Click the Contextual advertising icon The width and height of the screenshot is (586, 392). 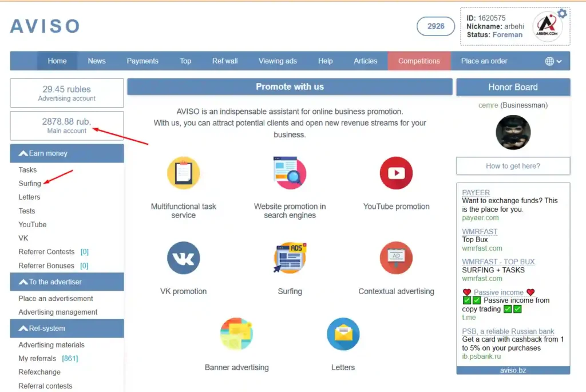(396, 258)
